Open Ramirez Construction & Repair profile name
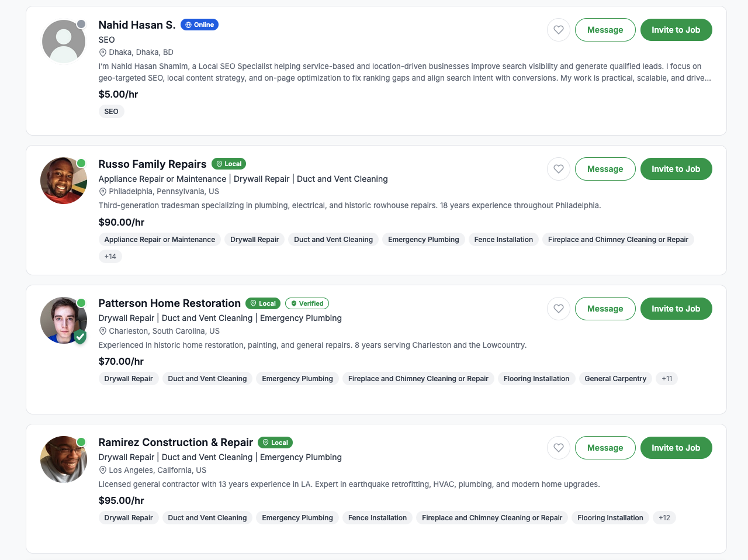Screen dimensions: 748x560 pos(175,443)
